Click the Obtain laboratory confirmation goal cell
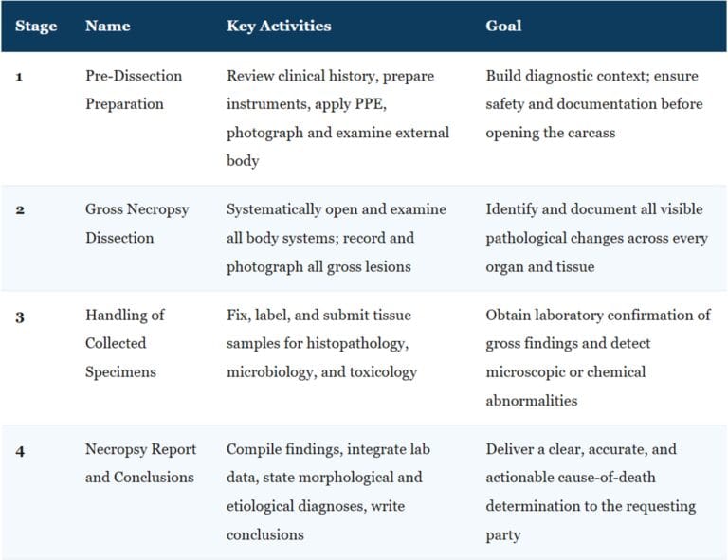The width and height of the screenshot is (728, 560). [x=598, y=358]
